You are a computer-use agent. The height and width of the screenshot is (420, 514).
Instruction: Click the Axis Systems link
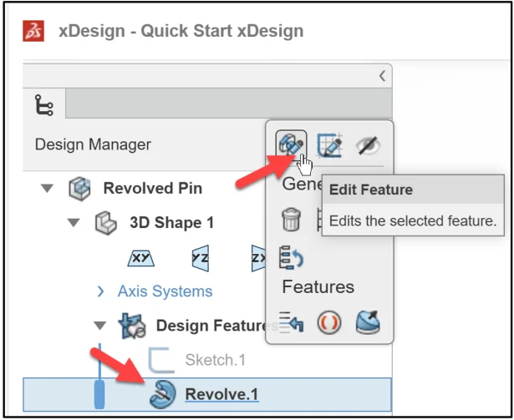point(165,291)
